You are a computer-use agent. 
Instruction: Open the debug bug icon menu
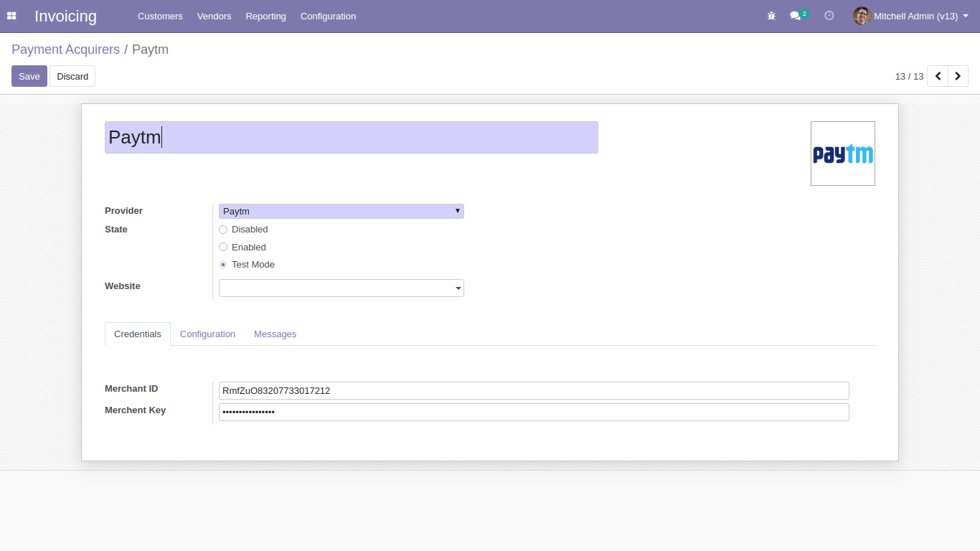pos(771,16)
